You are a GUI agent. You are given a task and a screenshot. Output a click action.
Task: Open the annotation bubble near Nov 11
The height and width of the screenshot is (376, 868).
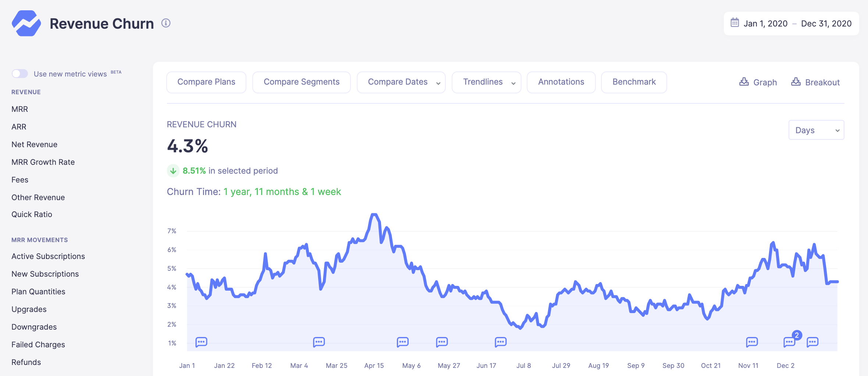click(752, 342)
